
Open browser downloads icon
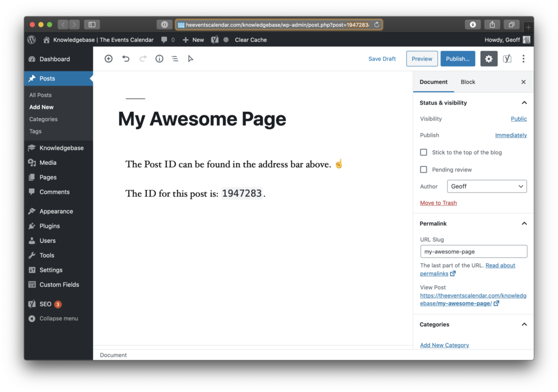point(472,25)
